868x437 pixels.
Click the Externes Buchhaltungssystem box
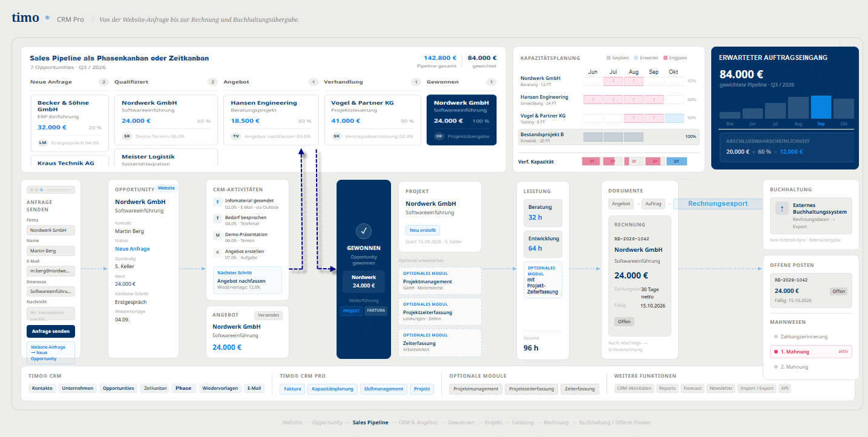810,215
